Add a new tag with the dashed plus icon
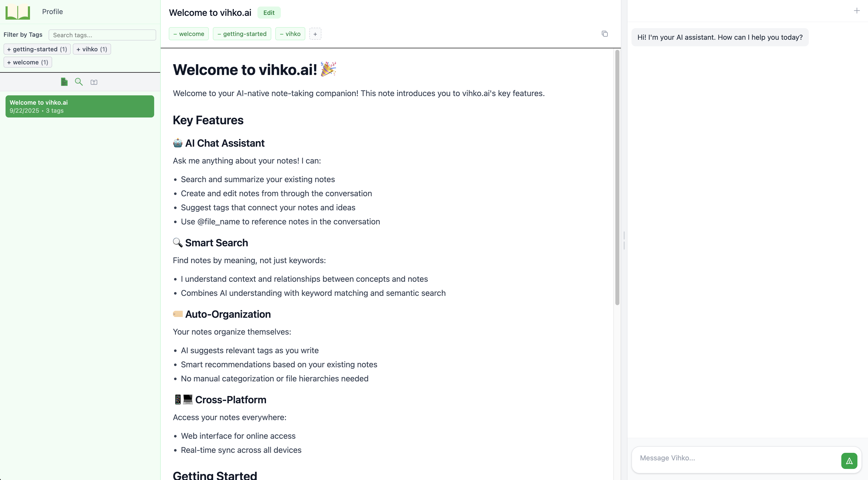 [315, 34]
